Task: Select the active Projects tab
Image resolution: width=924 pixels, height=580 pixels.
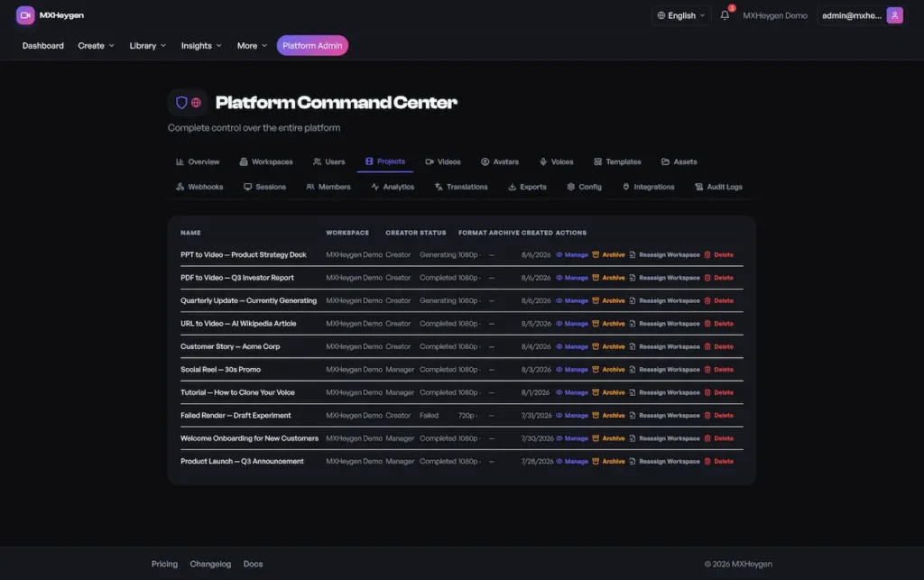Action: click(384, 162)
